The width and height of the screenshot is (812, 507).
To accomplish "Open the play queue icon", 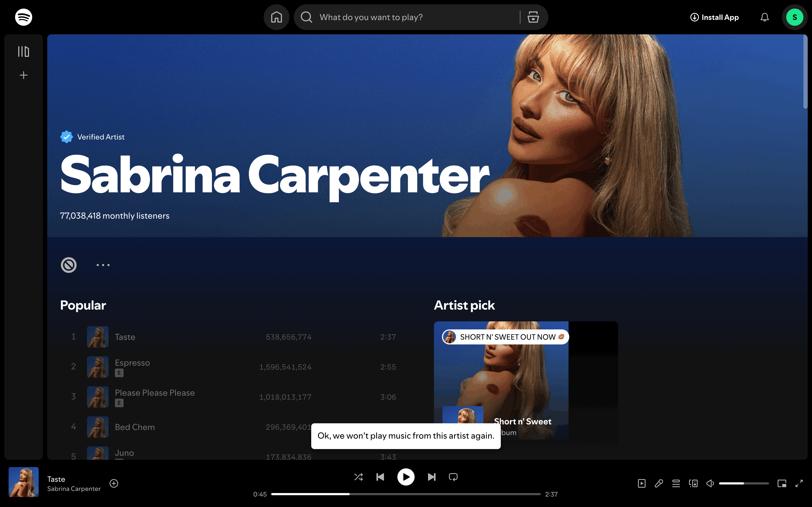I will [676, 483].
